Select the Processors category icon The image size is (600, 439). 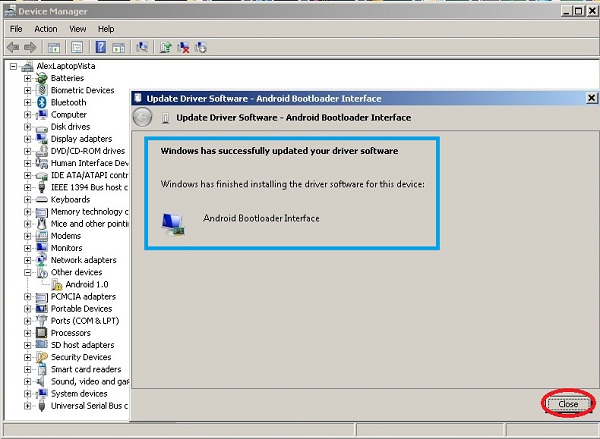[41, 333]
